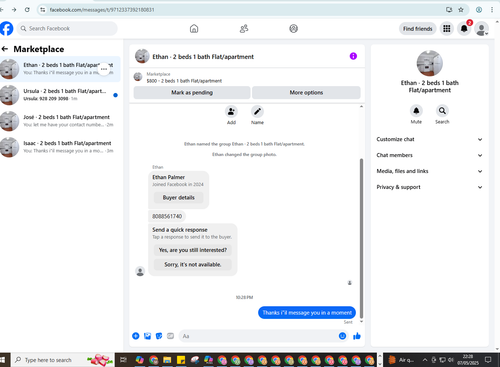The width and height of the screenshot is (500, 367).
Task: Choose a GIF in the composer
Action: pos(170,336)
